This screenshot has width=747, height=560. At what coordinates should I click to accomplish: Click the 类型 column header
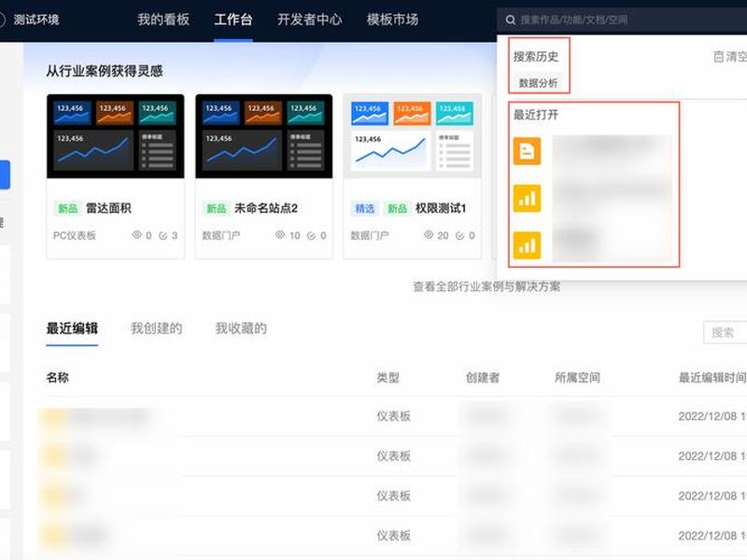click(x=388, y=378)
